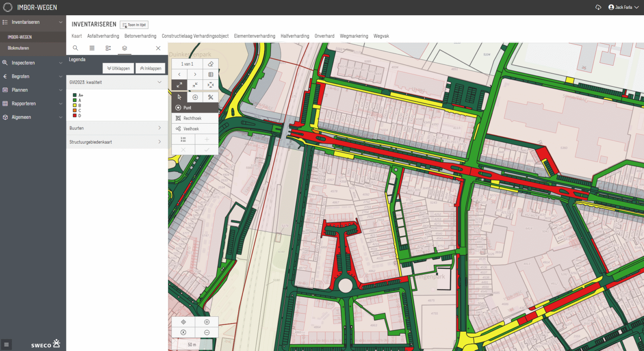Select the layers stack icon

pos(125,48)
